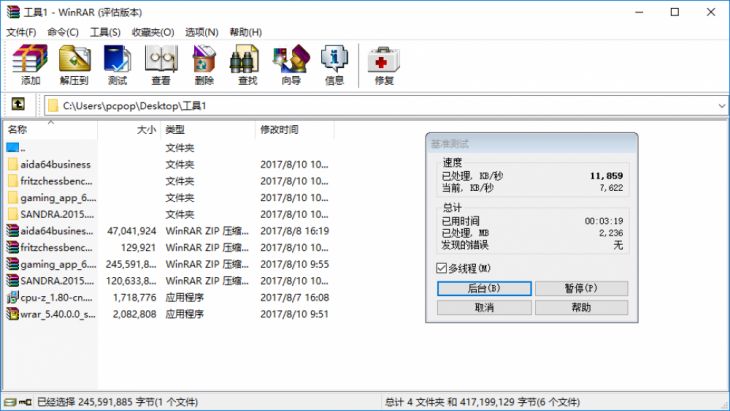Sort by the 类型 type column header
The image size is (730, 411).
pos(208,129)
